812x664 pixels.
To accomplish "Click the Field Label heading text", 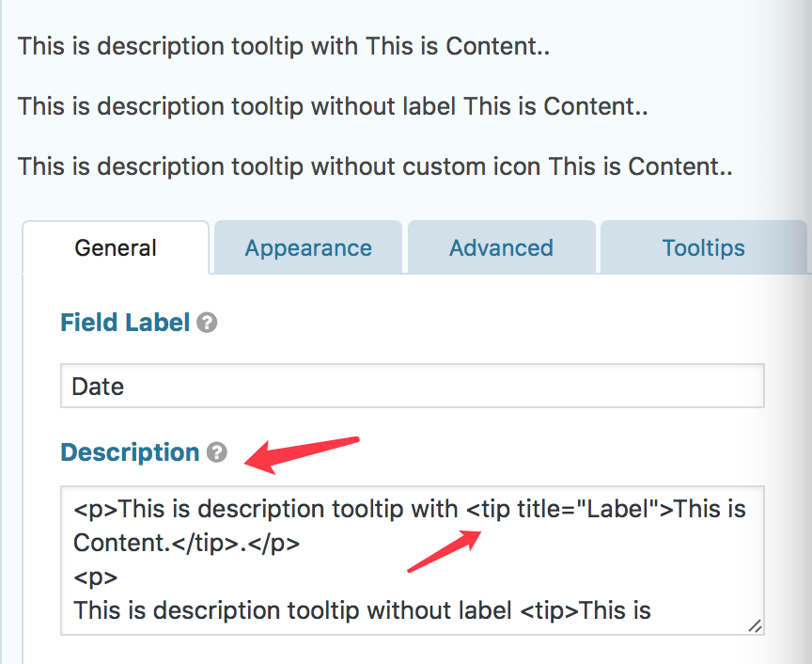I will click(126, 324).
